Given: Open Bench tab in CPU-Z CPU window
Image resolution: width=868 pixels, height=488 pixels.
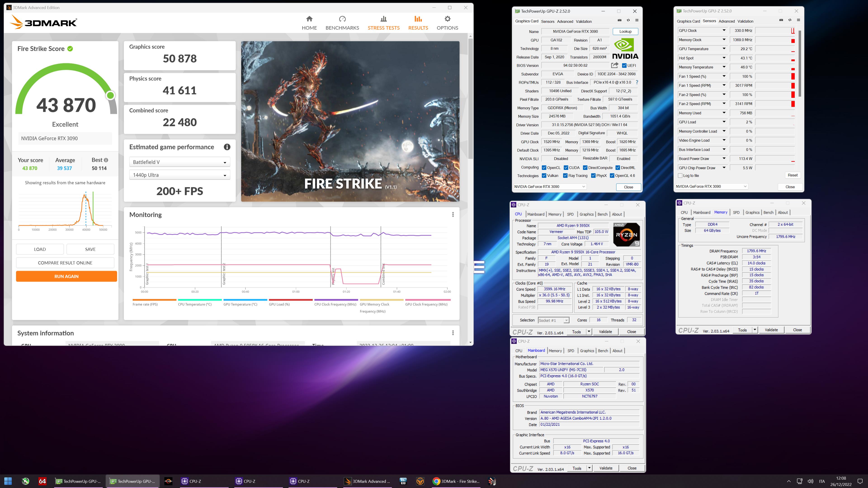Looking at the screenshot, I should (602, 214).
